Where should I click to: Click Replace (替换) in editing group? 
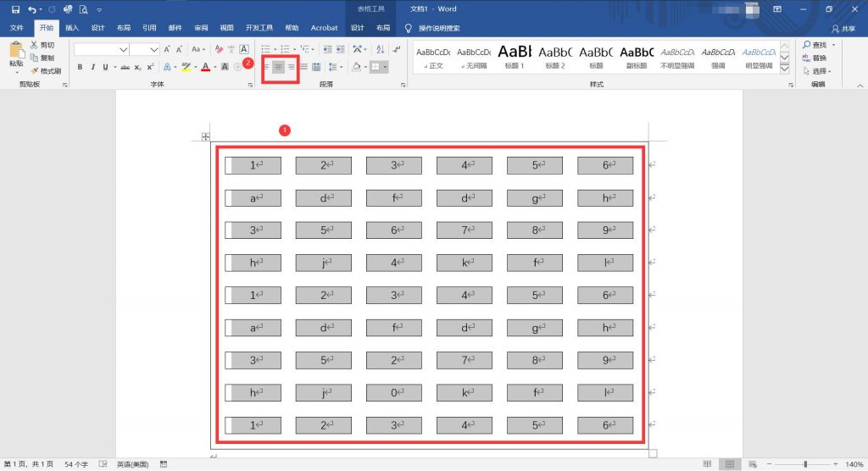pos(815,58)
